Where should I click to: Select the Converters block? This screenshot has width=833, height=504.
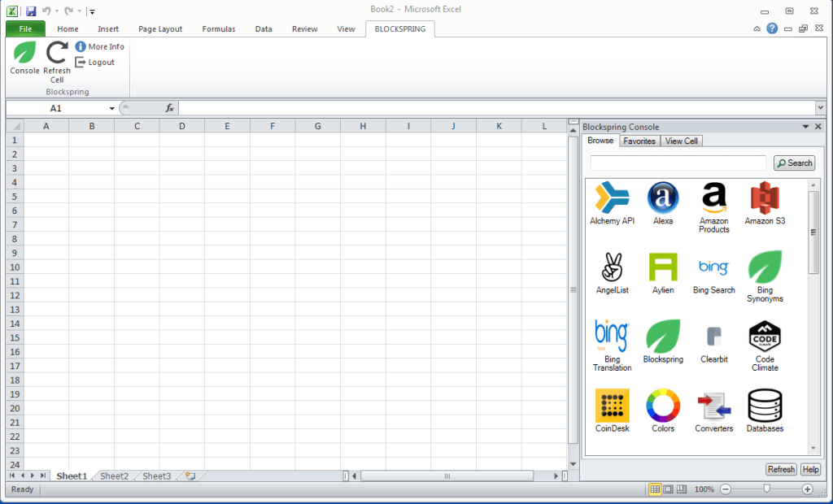tap(714, 411)
